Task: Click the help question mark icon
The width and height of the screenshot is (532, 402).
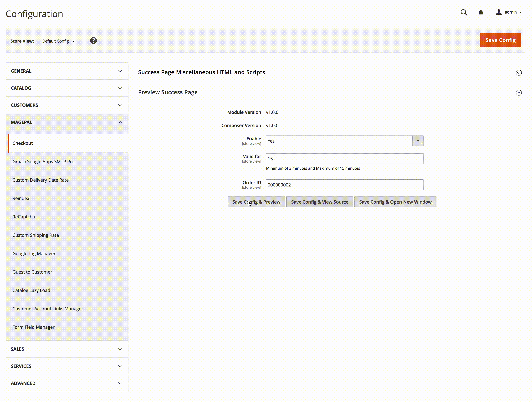Action: tap(93, 41)
